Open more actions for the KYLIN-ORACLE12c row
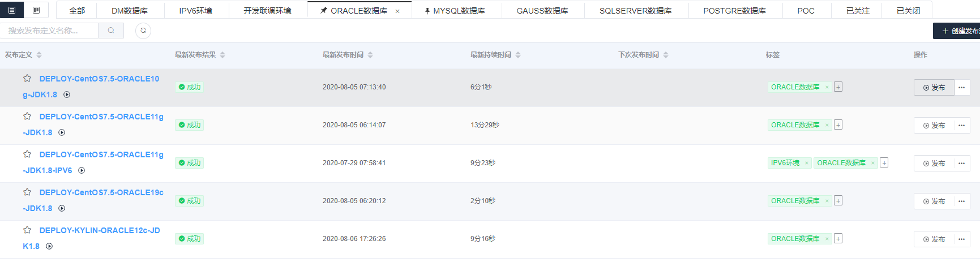The width and height of the screenshot is (980, 262). point(961,239)
